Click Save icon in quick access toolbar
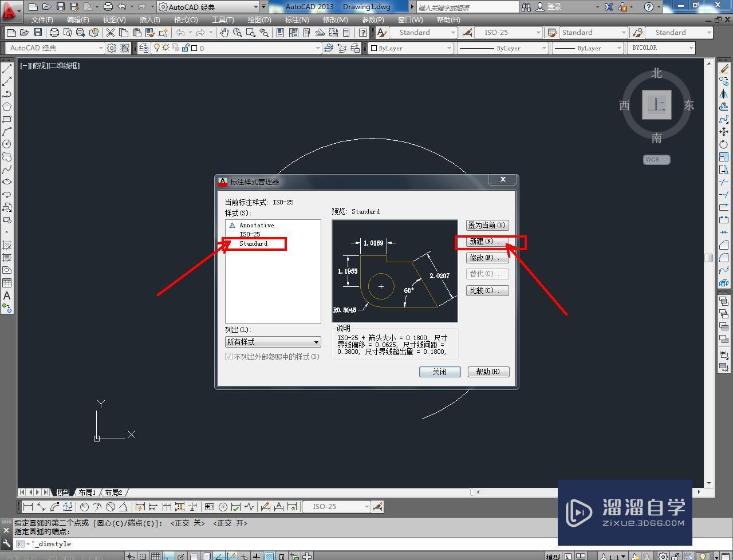 (x=60, y=7)
